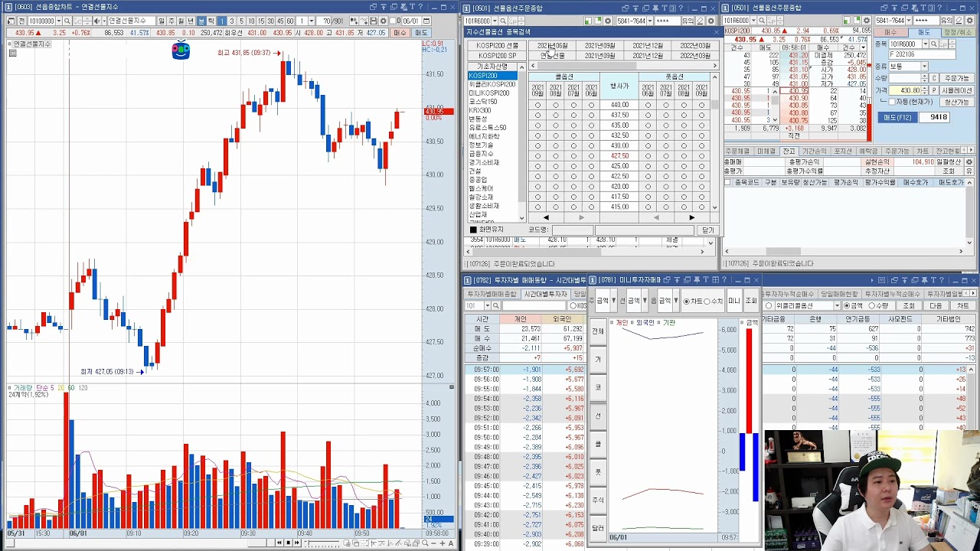Viewport: 980px width, 551px height.
Task: Select the 2021년06월 expiry button in the top row
Action: pos(552,45)
